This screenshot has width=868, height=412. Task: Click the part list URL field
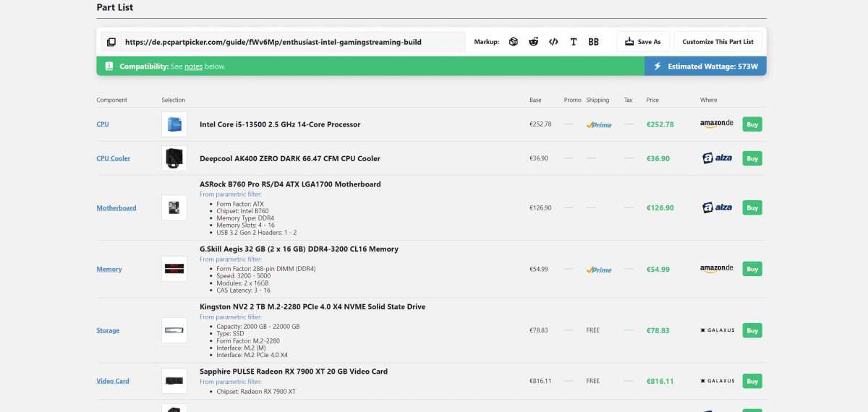pos(293,42)
